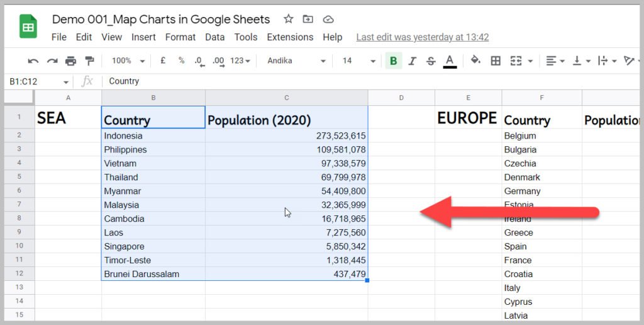Viewport: 644px width, 325px height.
Task: Open the File menu
Action: click(x=58, y=37)
